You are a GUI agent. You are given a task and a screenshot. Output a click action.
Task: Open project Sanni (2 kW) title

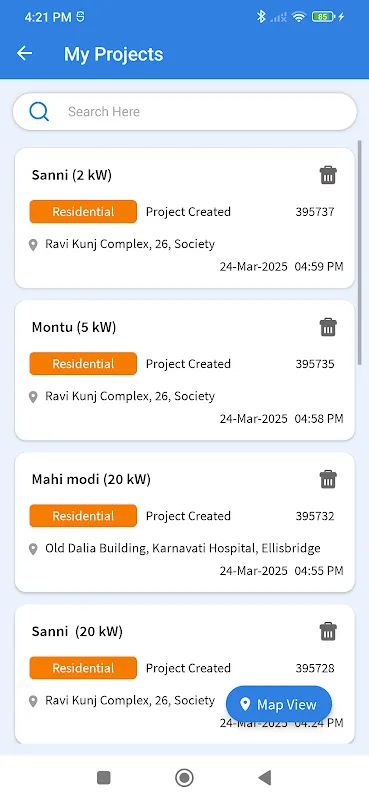coord(71,175)
